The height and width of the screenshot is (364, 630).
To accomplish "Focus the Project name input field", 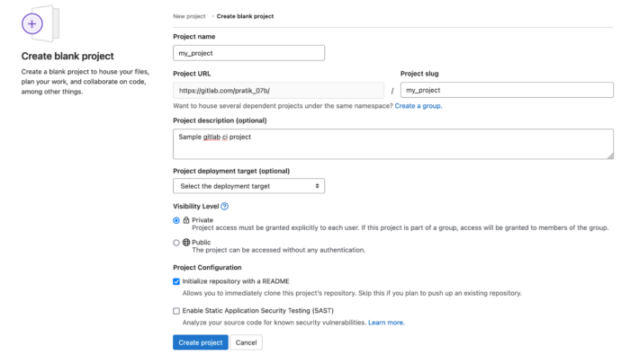I will (248, 53).
